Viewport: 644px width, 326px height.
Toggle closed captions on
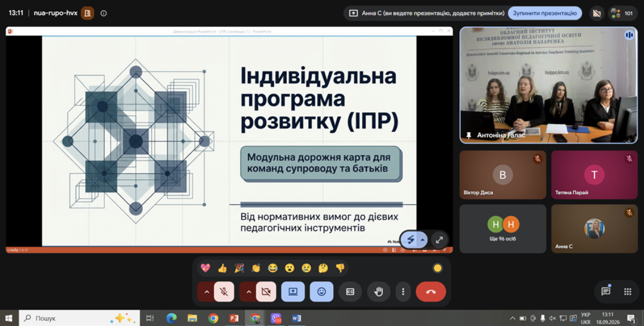click(350, 291)
